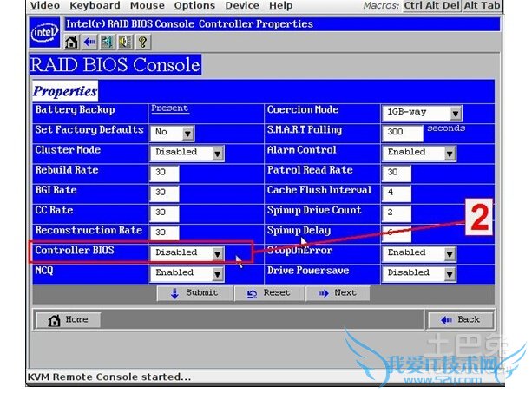Viewport: 532px width, 393px height.
Task: Open the Video menu
Action: [x=45, y=6]
